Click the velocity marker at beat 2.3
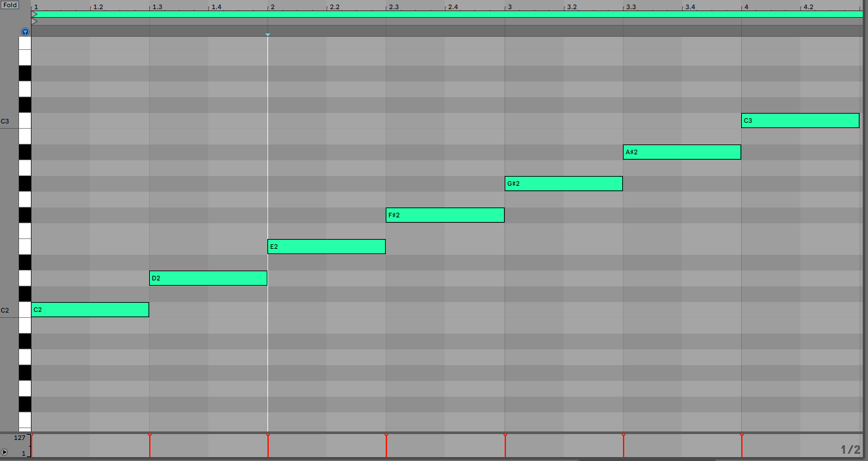 point(386,445)
